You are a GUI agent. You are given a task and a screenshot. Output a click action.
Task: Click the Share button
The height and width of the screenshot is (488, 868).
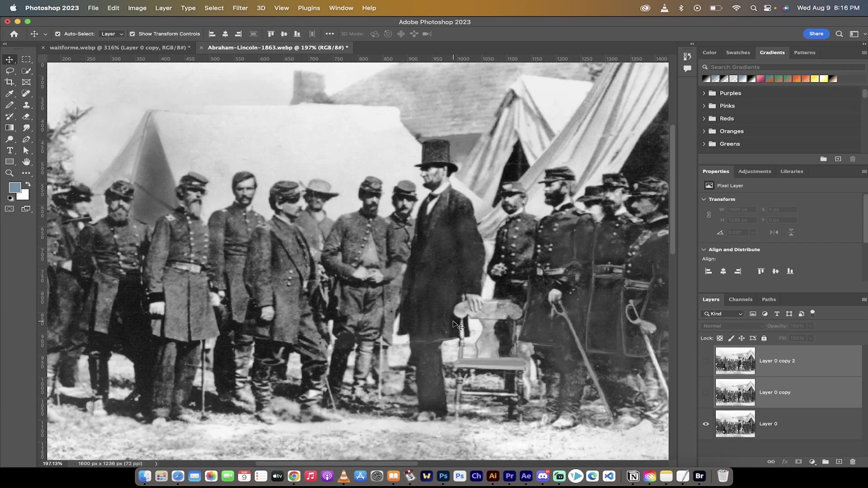coord(816,34)
